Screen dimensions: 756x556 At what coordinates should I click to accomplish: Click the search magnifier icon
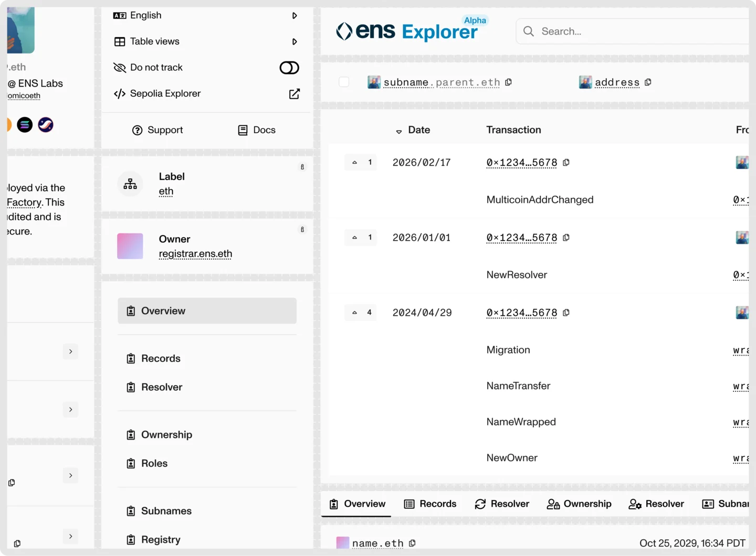(x=529, y=31)
